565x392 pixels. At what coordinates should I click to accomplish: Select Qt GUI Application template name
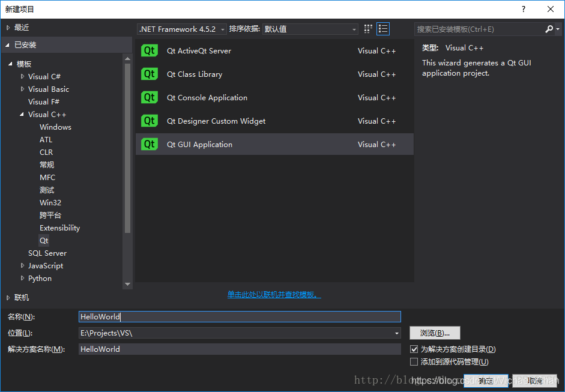[x=199, y=145]
